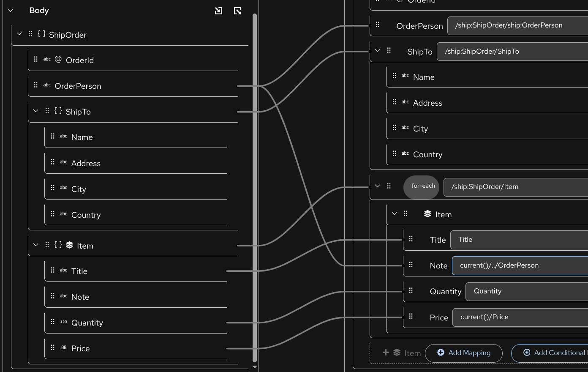The image size is (588, 372).
Task: Click the plus icon next to ghost Item row
Action: 386,353
